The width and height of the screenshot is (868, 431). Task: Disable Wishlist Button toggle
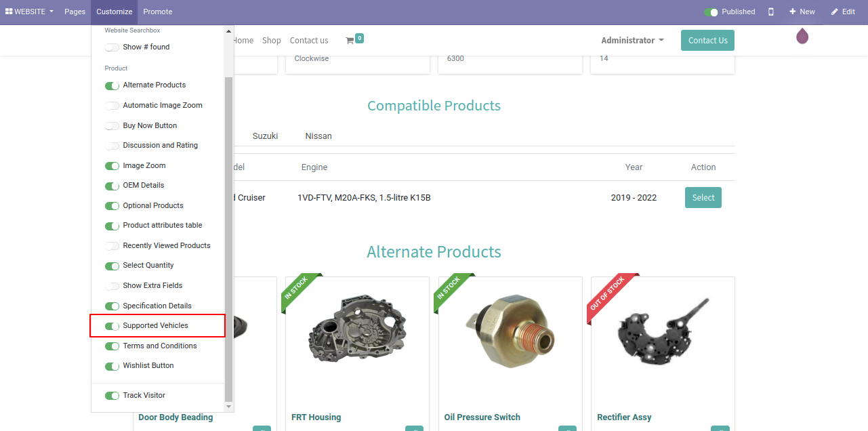click(x=112, y=366)
